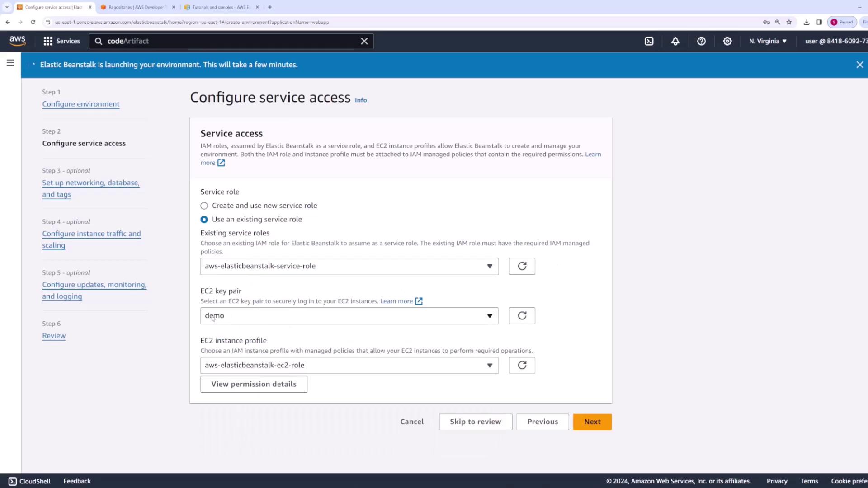The image size is (868, 488).
Task: Select Use an existing service role
Action: click(204, 220)
